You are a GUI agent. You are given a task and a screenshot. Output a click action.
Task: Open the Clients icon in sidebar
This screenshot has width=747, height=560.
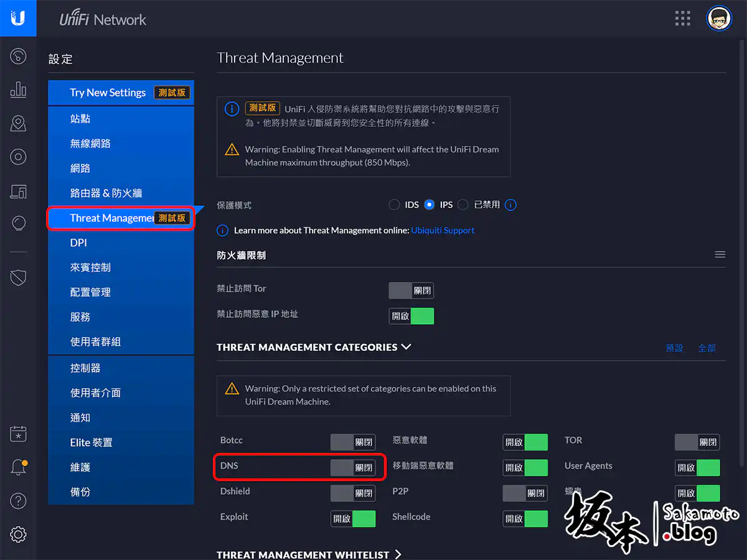(x=18, y=191)
